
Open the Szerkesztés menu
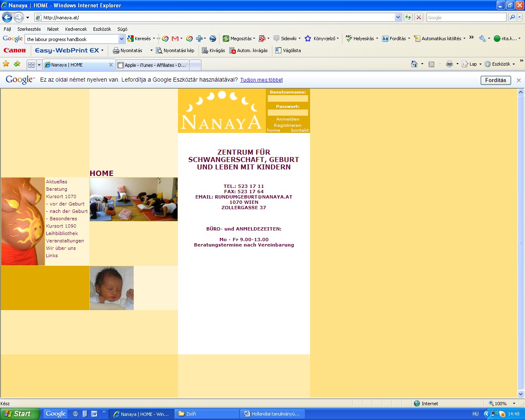29,29
